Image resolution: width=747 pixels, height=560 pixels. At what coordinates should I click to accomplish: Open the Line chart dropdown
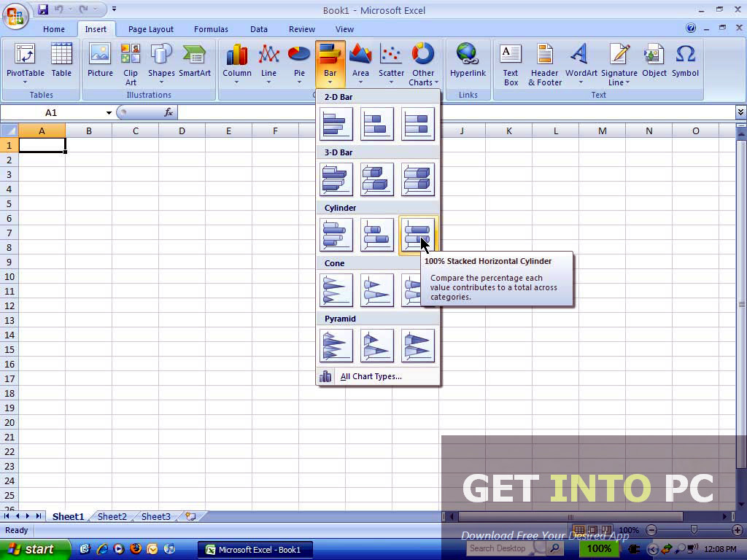pos(268,64)
